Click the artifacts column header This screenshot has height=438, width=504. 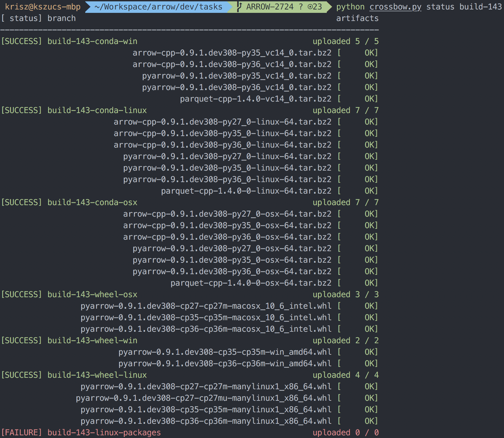tap(357, 18)
